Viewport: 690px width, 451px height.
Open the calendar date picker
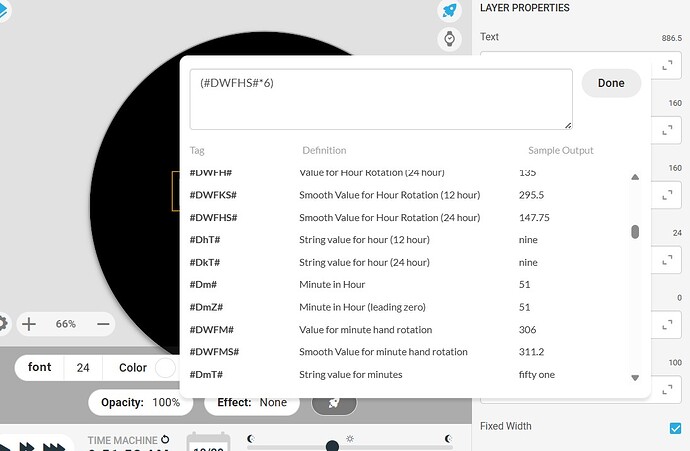(208, 443)
